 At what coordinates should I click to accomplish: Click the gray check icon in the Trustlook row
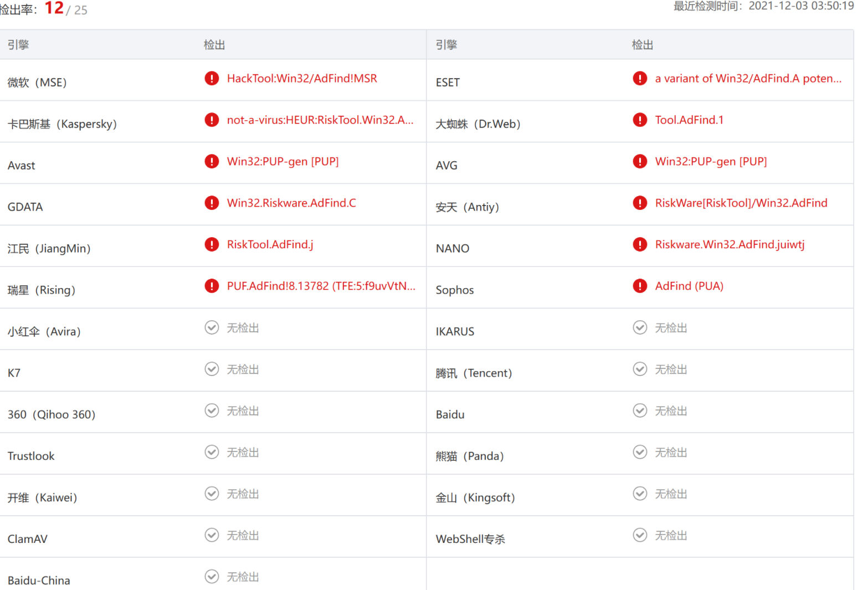click(x=212, y=452)
